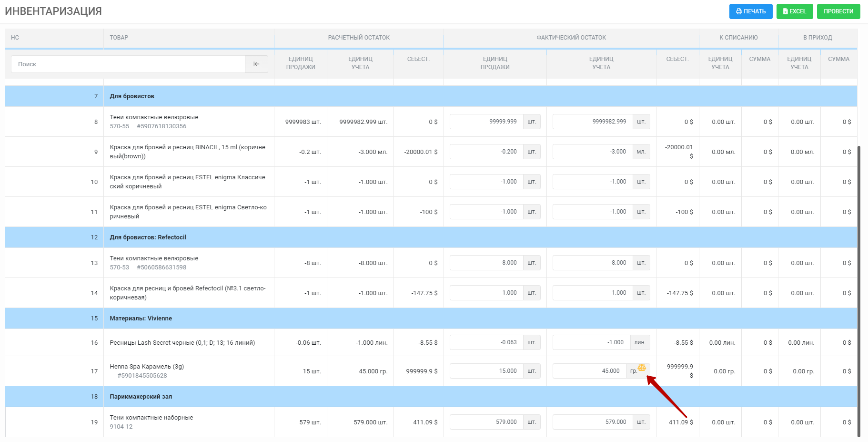Select category row Для бровистов
This screenshot has height=442, width=868.
(431, 96)
